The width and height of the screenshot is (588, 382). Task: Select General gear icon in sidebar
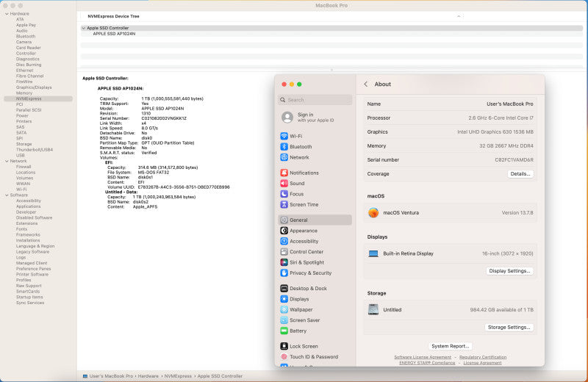click(284, 220)
